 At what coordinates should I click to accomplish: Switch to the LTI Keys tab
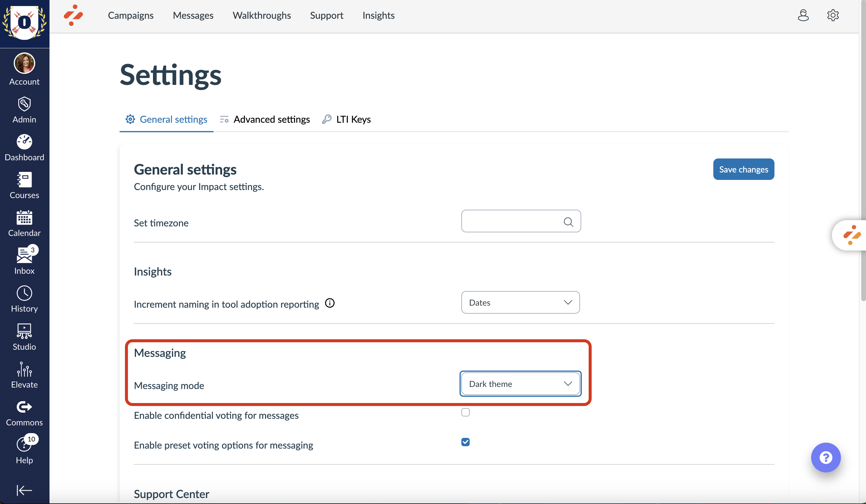point(347,119)
